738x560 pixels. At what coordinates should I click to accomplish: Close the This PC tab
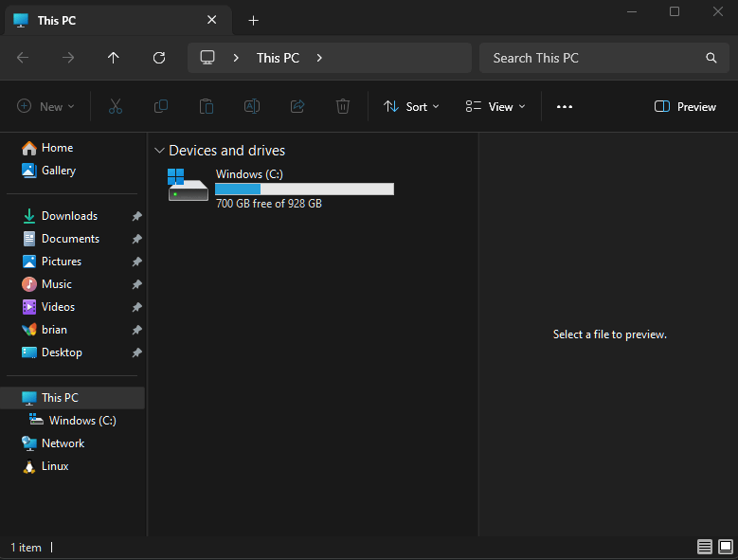click(x=212, y=20)
